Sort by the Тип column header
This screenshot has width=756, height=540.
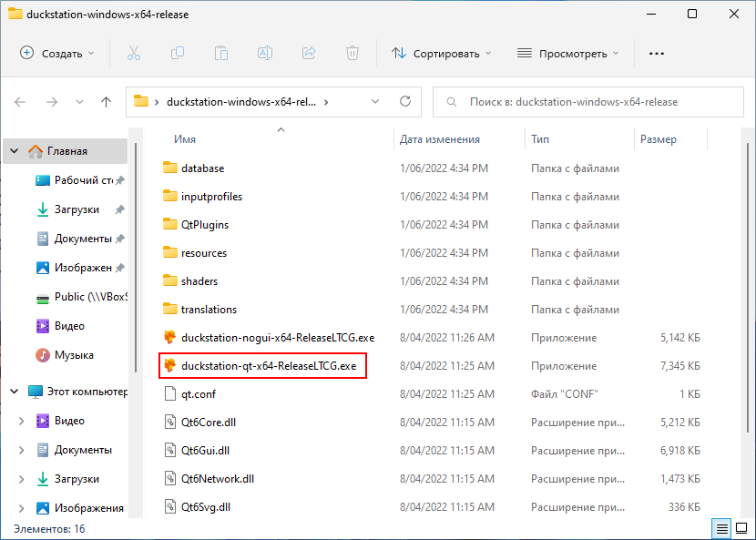[540, 138]
